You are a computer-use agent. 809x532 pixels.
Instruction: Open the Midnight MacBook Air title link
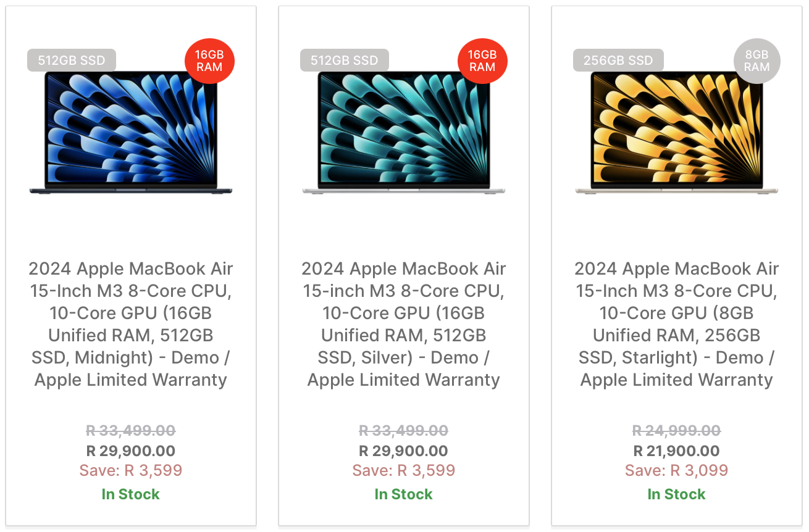(131, 324)
